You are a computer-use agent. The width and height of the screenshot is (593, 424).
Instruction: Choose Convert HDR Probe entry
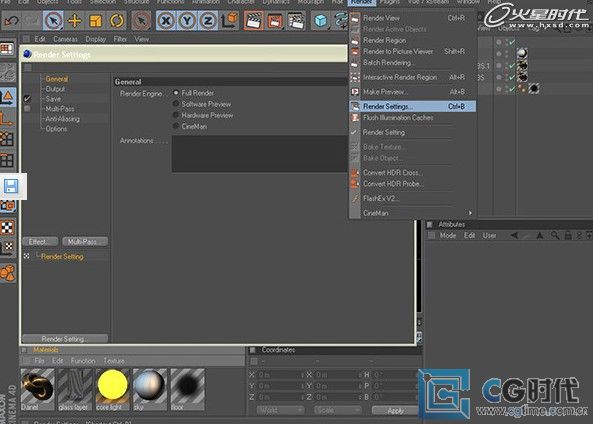pos(393,184)
